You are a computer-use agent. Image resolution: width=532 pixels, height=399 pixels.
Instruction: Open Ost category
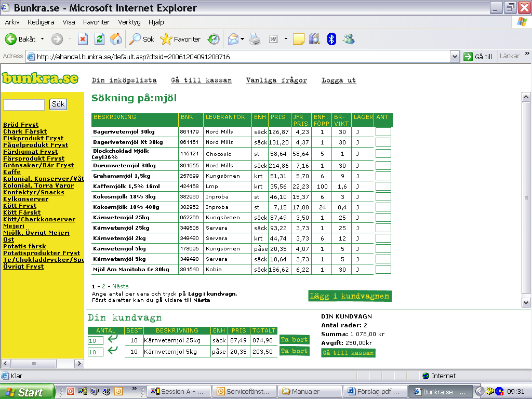8,240
